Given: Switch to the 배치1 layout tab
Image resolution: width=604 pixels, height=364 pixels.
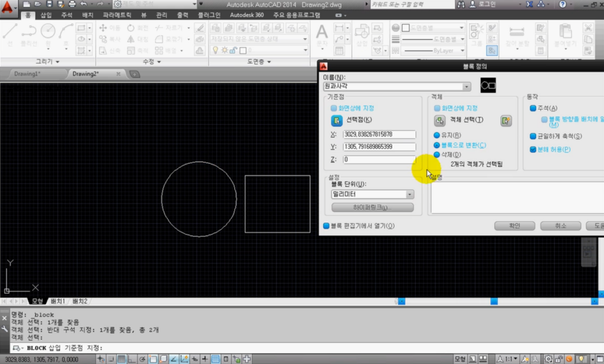Looking at the screenshot, I should point(58,301).
